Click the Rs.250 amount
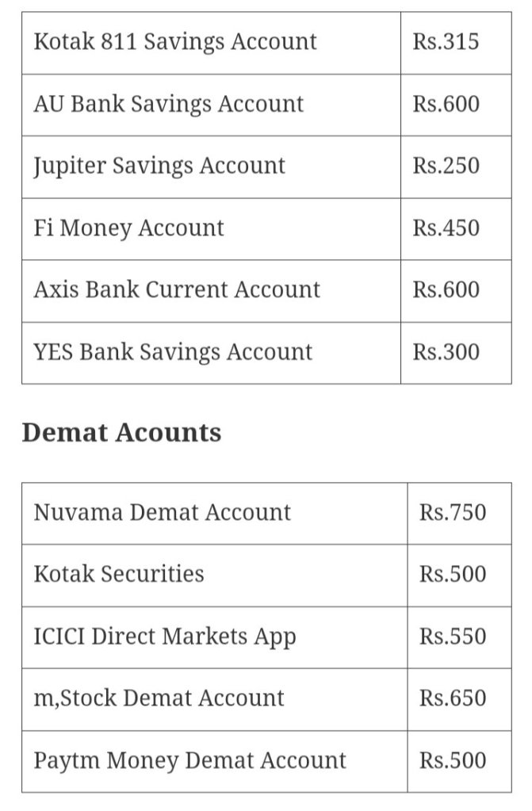The height and width of the screenshot is (811, 532). click(446, 166)
